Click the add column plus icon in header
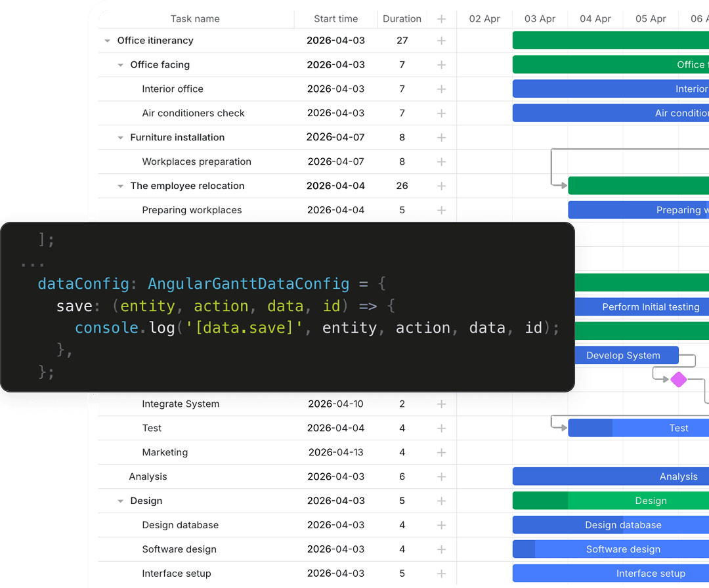This screenshot has width=709, height=588. [441, 19]
